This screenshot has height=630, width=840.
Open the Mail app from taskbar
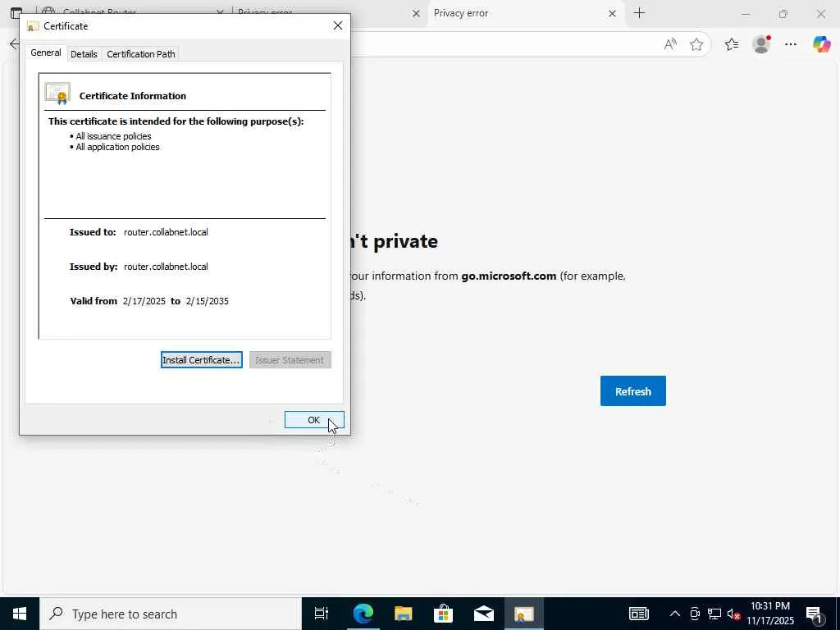click(484, 614)
